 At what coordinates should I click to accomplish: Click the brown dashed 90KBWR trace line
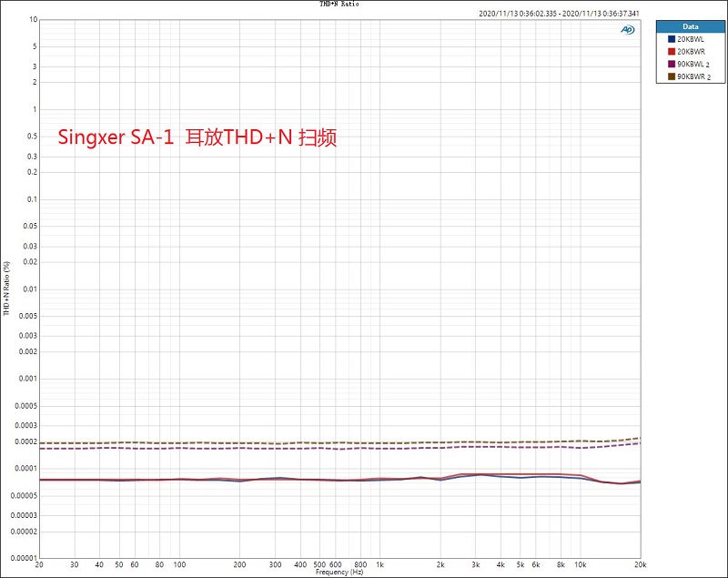click(273, 443)
